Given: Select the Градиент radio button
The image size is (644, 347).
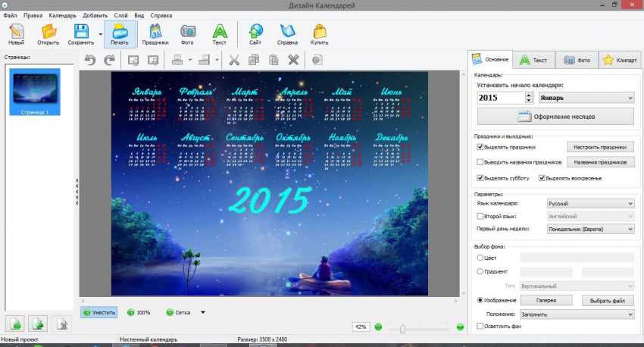Looking at the screenshot, I should (x=480, y=271).
